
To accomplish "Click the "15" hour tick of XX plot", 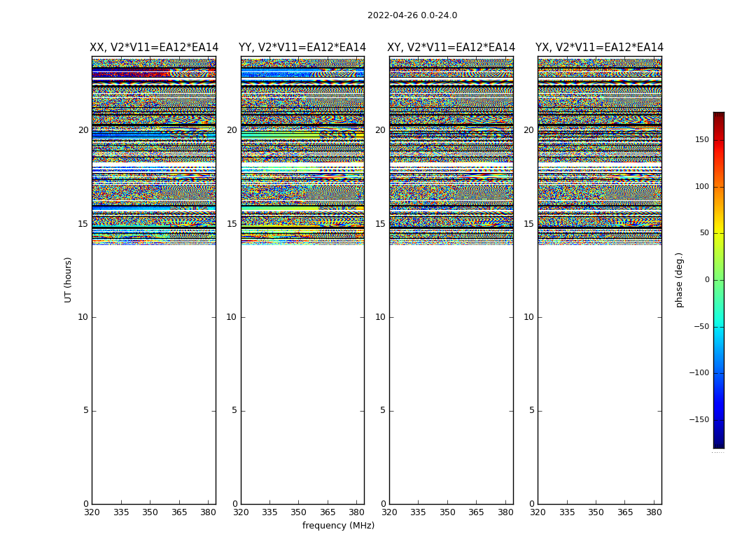I will coord(83,224).
